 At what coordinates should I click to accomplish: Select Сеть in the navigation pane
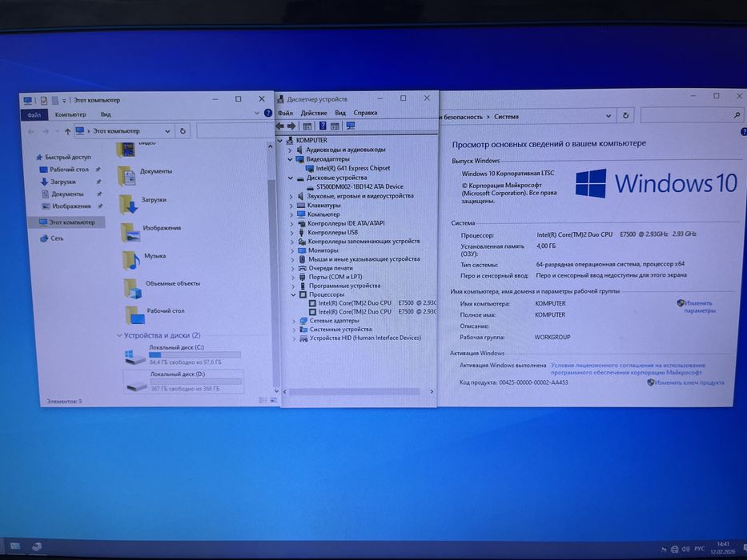pyautogui.click(x=52, y=238)
